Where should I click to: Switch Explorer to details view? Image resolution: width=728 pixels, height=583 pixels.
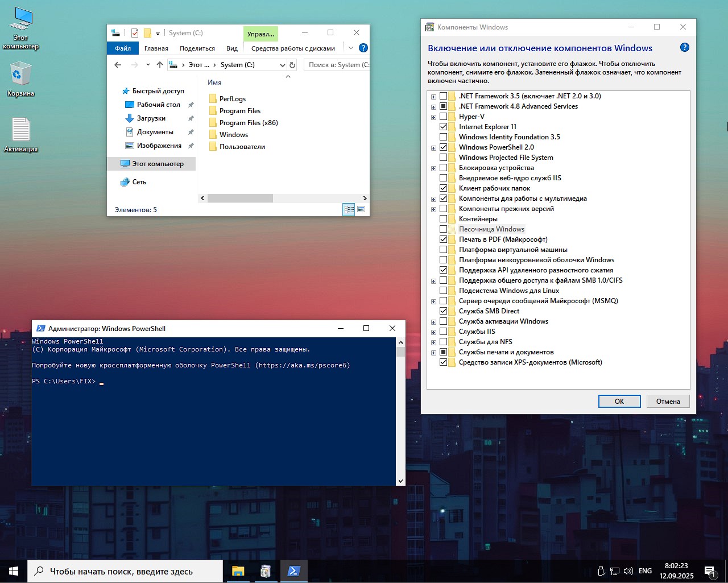(349, 210)
